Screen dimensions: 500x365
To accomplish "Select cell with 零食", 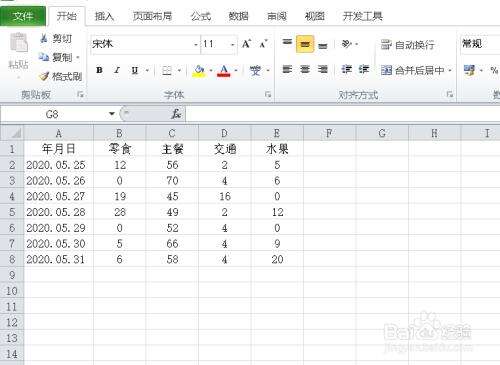I will (120, 149).
